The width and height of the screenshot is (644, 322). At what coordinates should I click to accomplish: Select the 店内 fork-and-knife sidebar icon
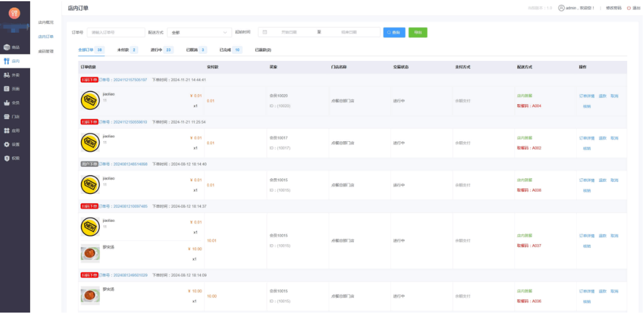[6, 61]
